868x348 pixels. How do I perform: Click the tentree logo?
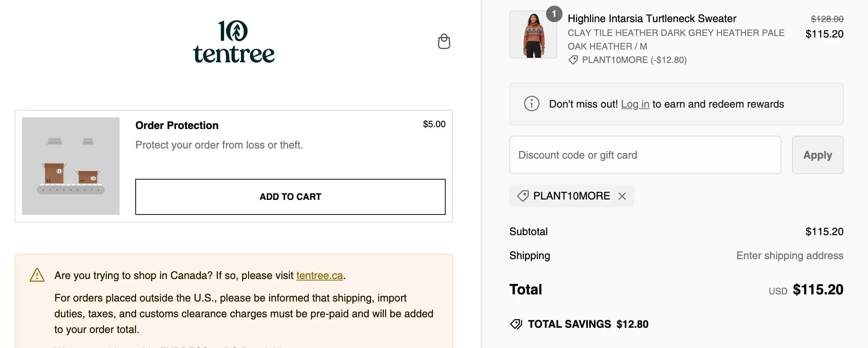pos(234,42)
